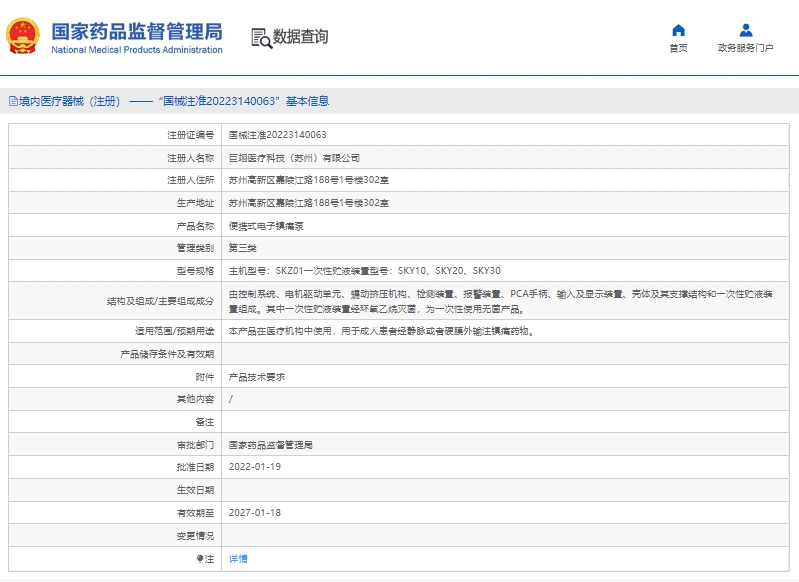Click expiry date 2027-01-18
The image size is (799, 582).
point(255,512)
